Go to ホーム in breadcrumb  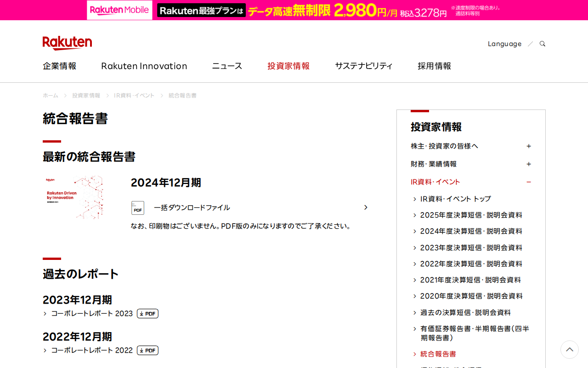51,96
